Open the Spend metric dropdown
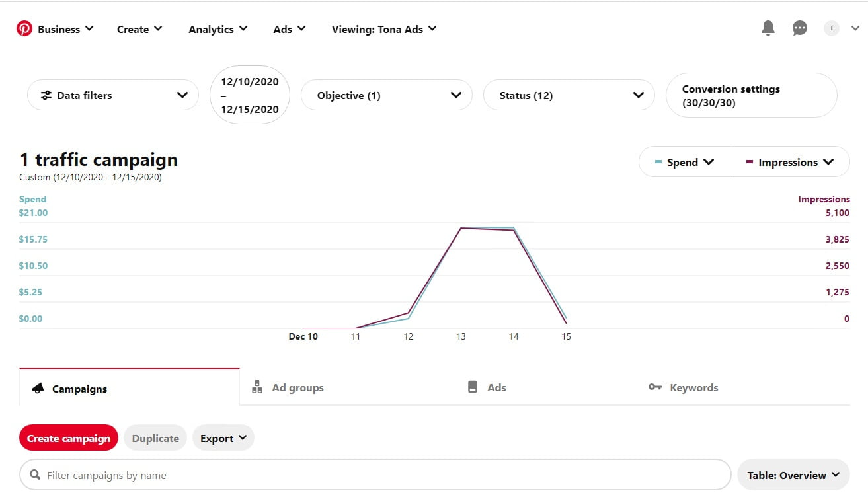The image size is (868, 493). 684,162
